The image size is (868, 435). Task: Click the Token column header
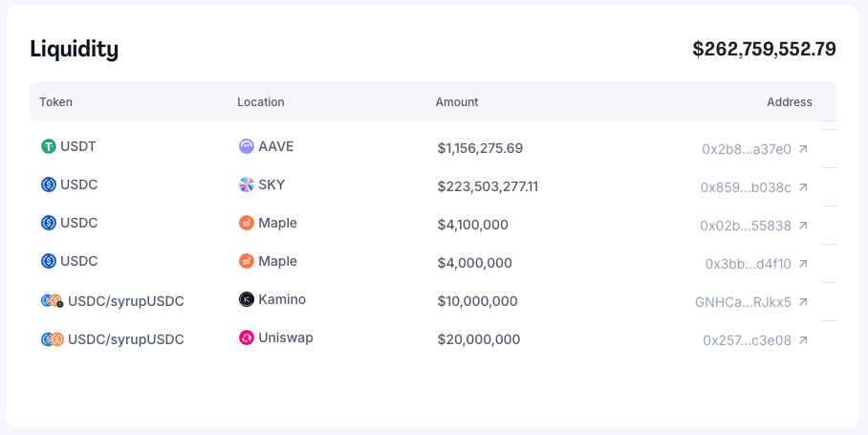55,102
